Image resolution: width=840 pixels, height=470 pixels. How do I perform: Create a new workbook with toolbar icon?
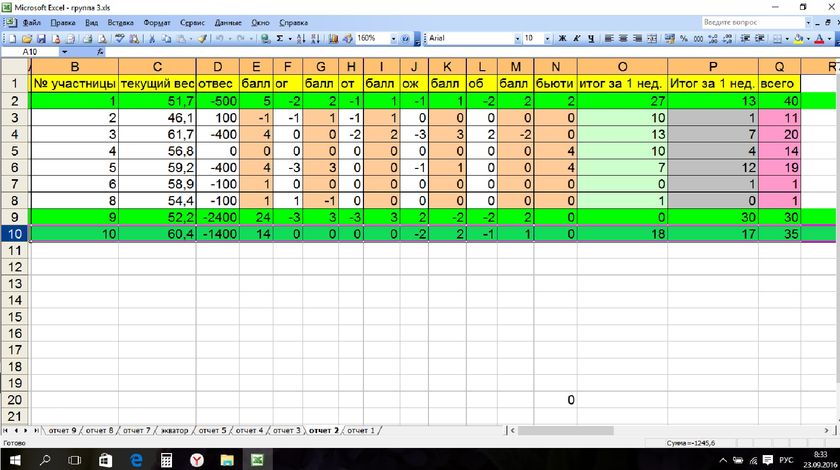tap(13, 39)
